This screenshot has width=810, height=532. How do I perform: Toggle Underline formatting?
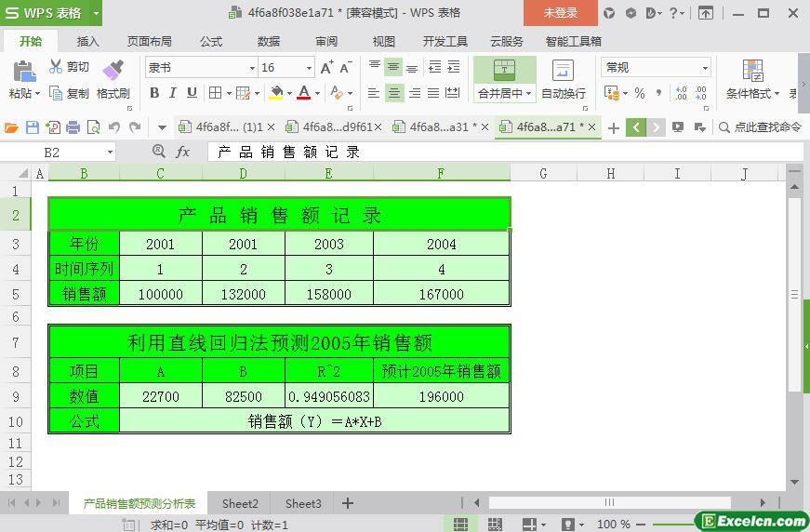(192, 93)
